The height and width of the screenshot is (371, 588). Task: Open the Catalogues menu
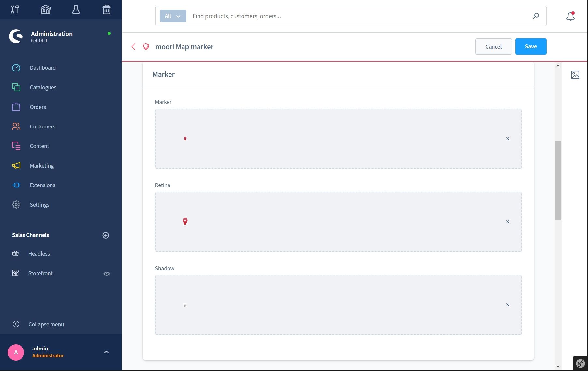43,87
